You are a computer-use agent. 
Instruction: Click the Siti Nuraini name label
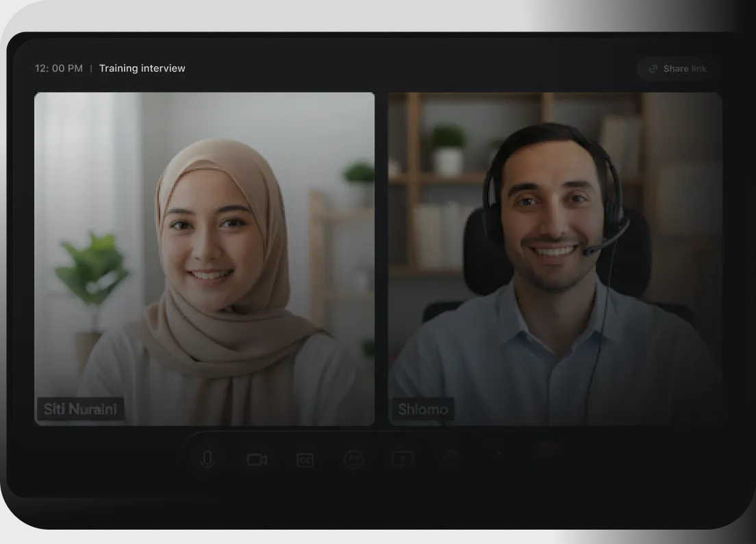[81, 409]
